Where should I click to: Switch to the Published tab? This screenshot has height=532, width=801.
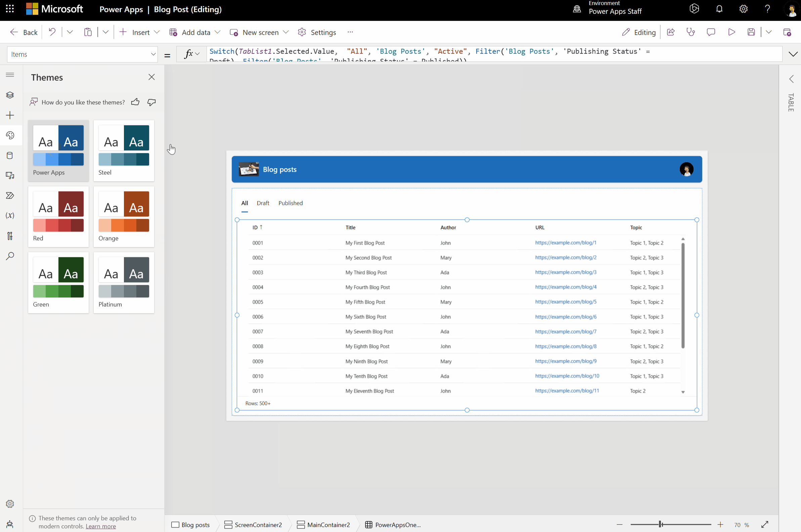coord(291,203)
